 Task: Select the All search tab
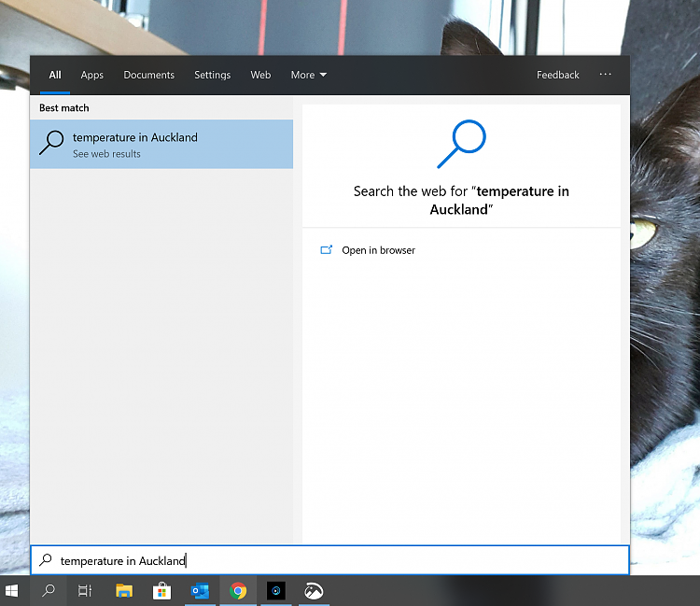[x=55, y=75]
